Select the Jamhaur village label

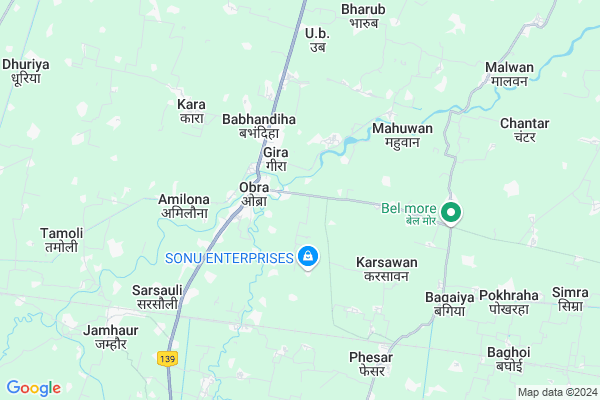click(x=111, y=337)
